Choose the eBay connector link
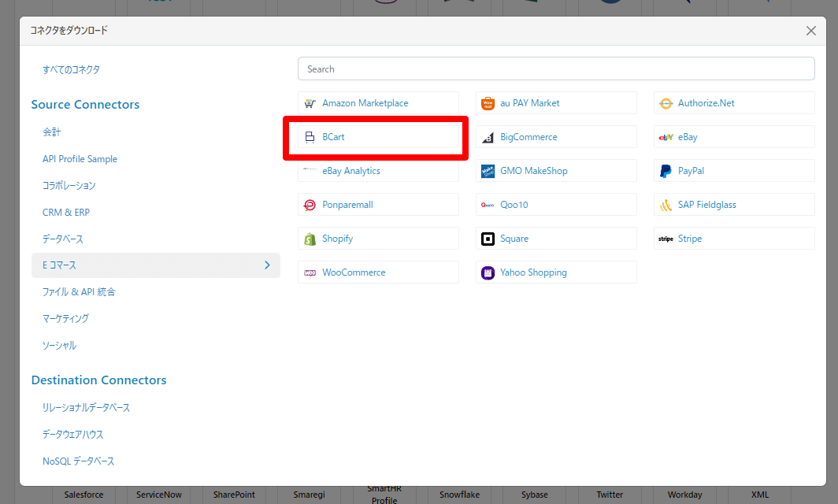This screenshot has height=504, width=838. [734, 137]
